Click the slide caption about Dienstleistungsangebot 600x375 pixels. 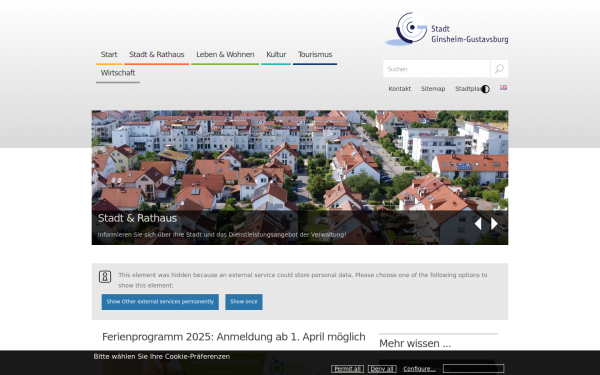coord(222,235)
